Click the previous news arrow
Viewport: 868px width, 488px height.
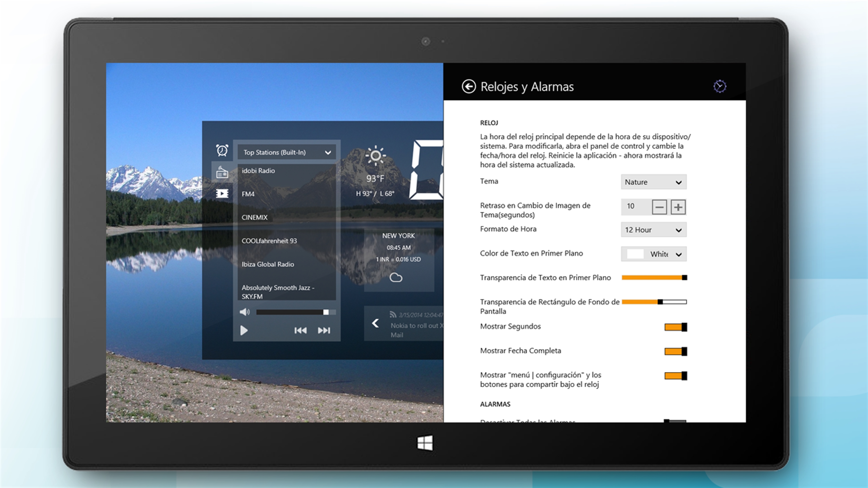pyautogui.click(x=375, y=323)
